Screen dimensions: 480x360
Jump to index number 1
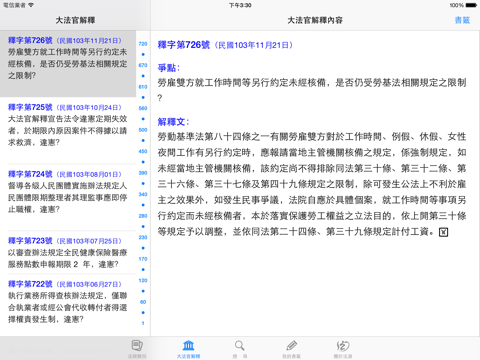pos(143,323)
